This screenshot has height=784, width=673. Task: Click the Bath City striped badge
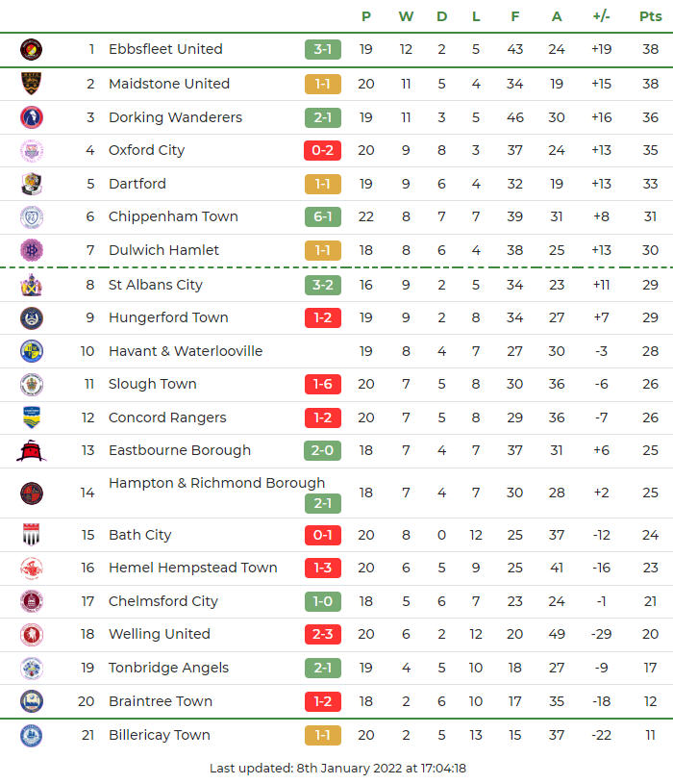click(x=32, y=535)
